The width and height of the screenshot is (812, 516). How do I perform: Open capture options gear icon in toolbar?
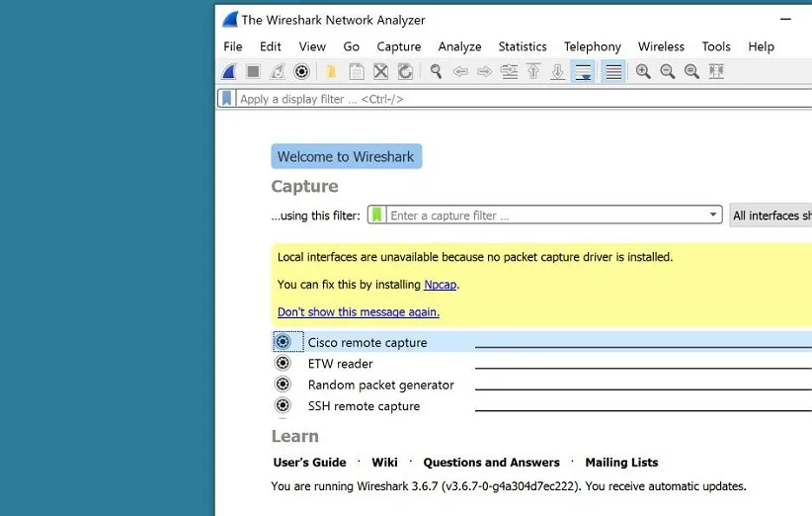(x=302, y=71)
